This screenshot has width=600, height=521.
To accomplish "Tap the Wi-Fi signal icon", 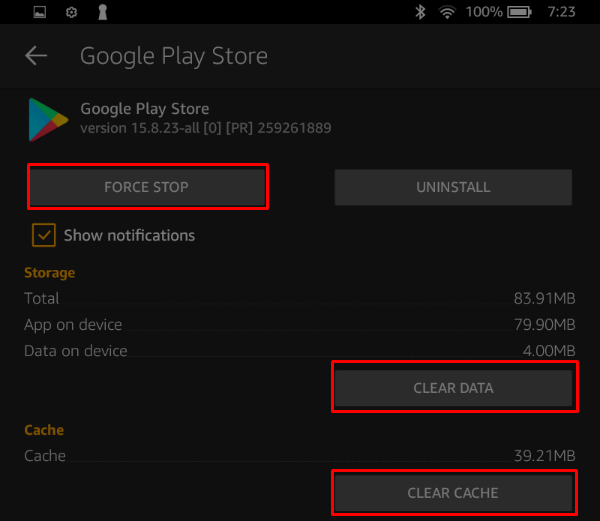I will point(447,12).
